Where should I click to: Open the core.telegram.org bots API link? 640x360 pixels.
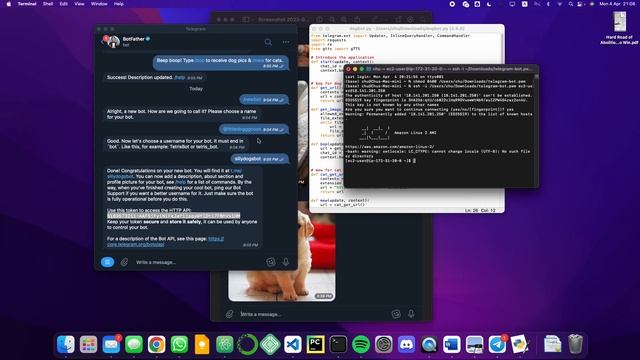point(165,242)
